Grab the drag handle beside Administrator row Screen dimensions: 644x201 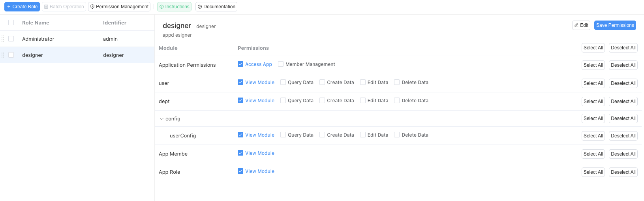pyautogui.click(x=3, y=39)
